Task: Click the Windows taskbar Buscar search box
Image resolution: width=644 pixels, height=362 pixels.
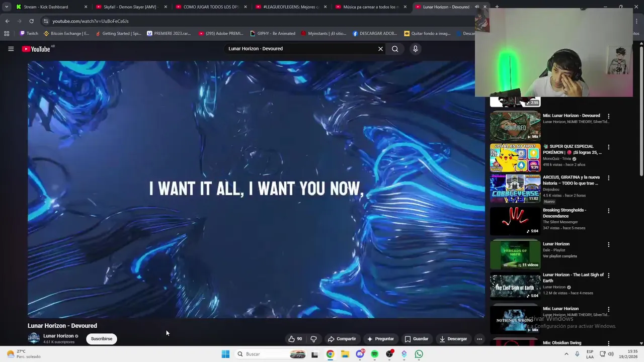Action: click(271, 354)
